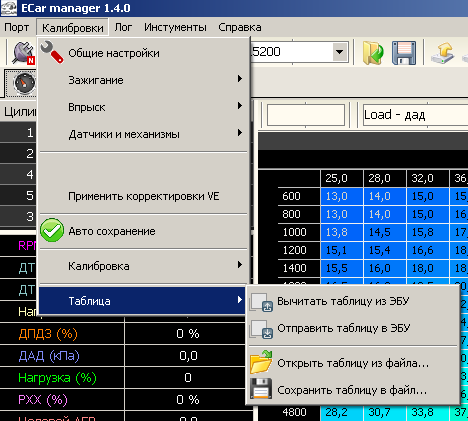Click the green checkmark next to Авто сохранение

pos(52,230)
